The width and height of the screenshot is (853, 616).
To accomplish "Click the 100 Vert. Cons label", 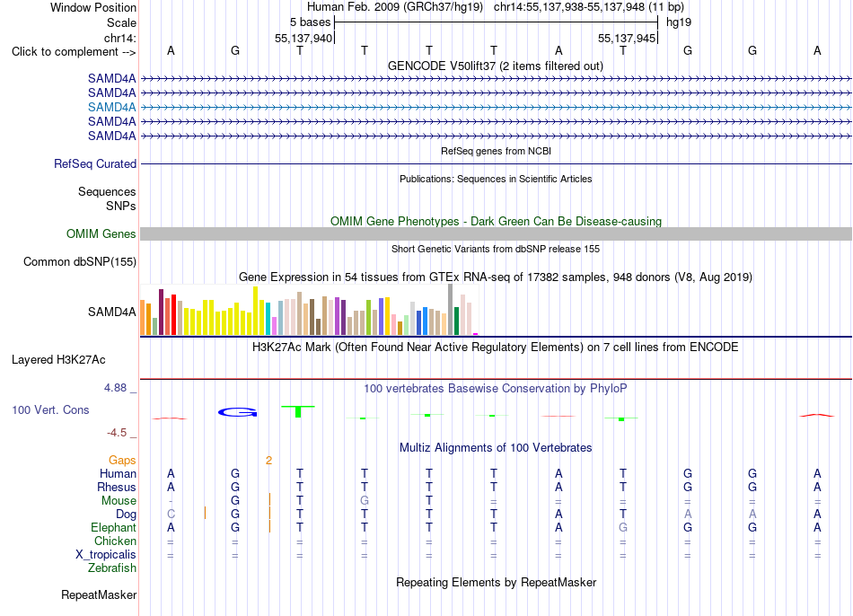I will 50,409.
